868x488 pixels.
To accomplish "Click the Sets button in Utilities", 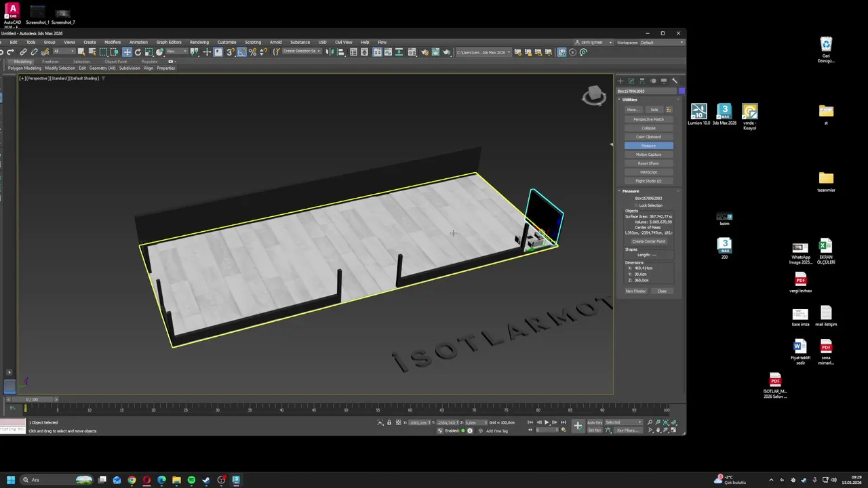I will point(654,110).
